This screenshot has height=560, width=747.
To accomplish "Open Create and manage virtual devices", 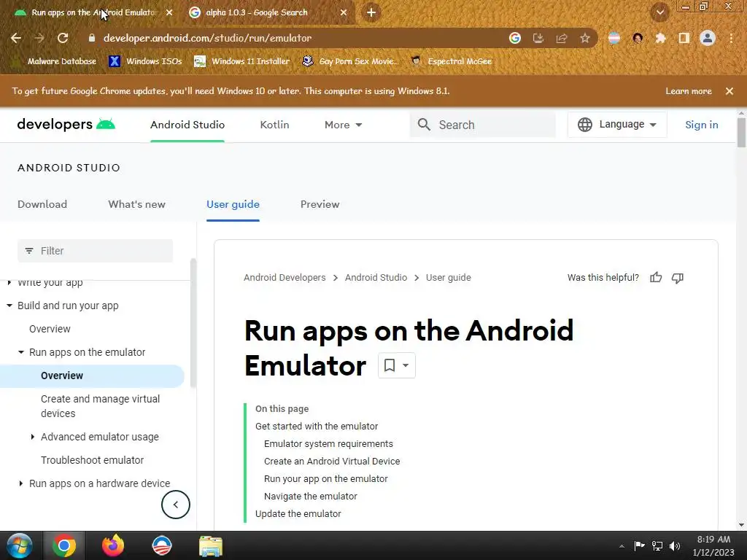I will (100, 406).
